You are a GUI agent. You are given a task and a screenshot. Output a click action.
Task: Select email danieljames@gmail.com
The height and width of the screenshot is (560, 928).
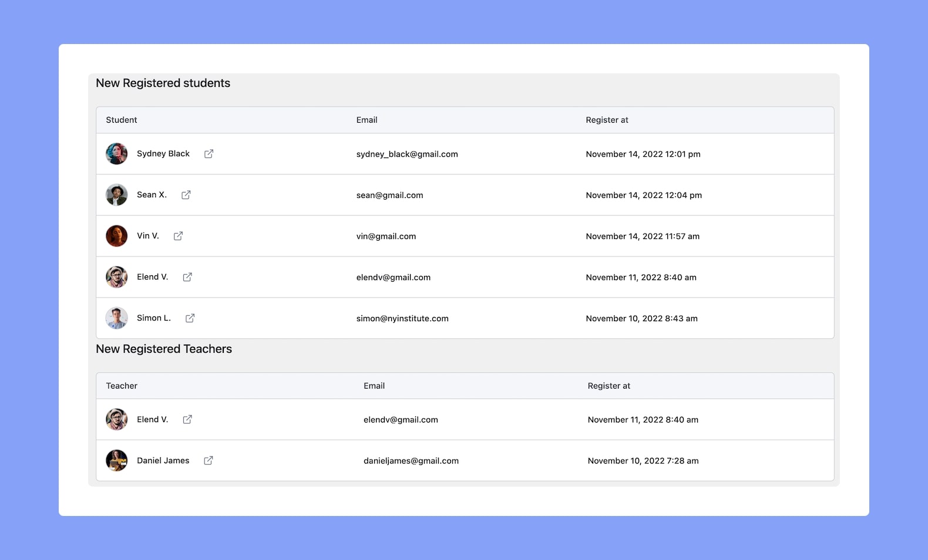tap(411, 461)
